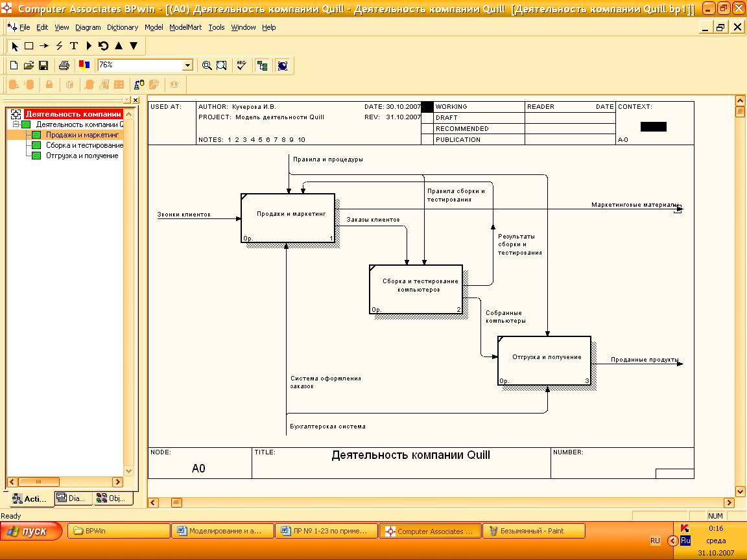The image size is (747, 560).
Task: Create a new model with blank page icon
Action: (x=14, y=65)
